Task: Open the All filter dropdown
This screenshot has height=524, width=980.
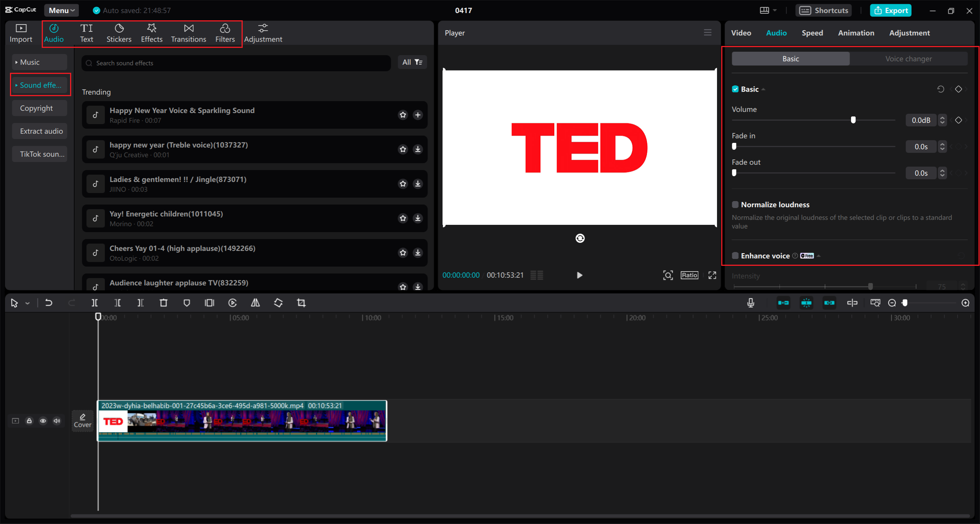Action: pyautogui.click(x=412, y=62)
